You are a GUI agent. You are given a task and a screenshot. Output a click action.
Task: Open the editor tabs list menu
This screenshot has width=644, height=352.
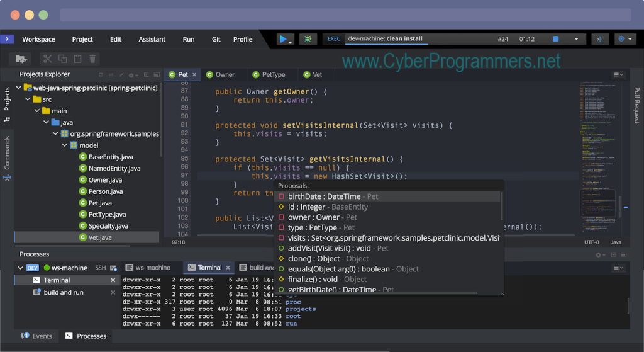(x=618, y=74)
